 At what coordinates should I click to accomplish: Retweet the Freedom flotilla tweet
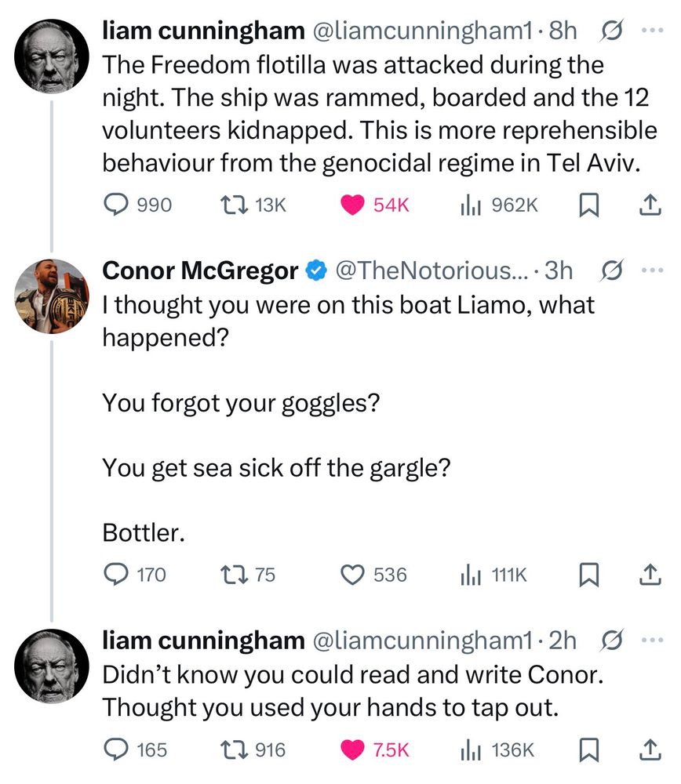tap(234, 205)
